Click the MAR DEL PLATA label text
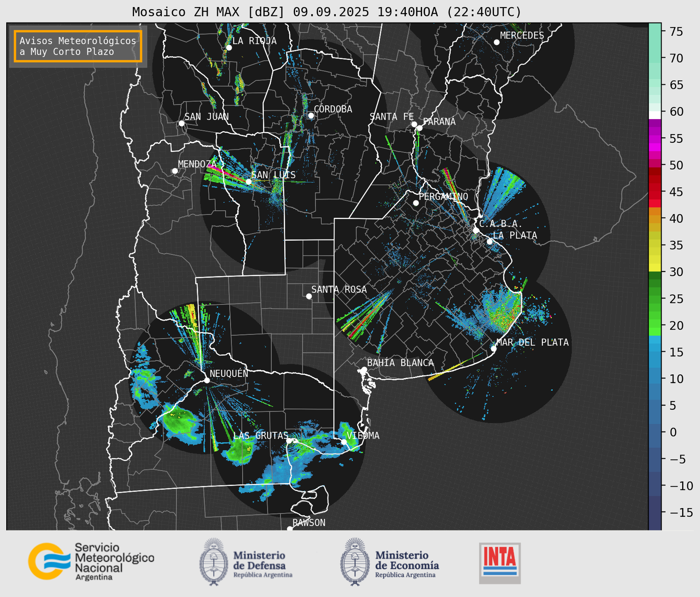The height and width of the screenshot is (597, 700). pos(532,343)
